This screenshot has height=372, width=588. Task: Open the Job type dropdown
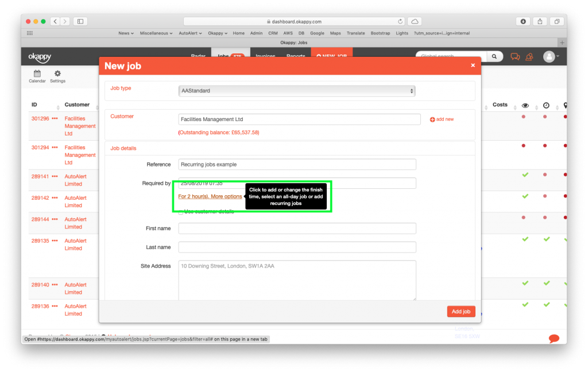(297, 91)
